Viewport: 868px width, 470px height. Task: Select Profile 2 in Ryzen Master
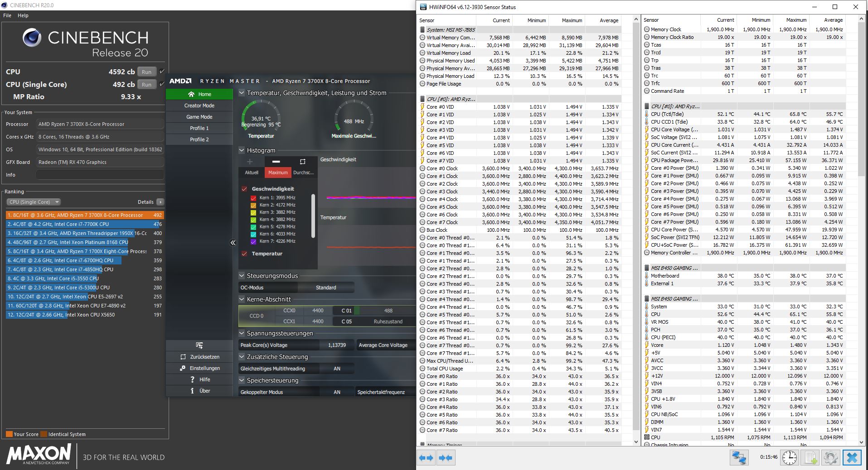pos(199,139)
